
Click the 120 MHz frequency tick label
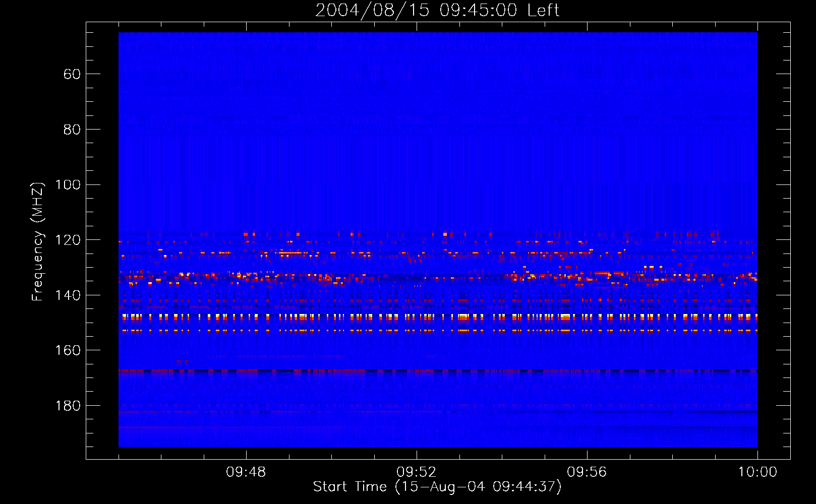click(68, 240)
